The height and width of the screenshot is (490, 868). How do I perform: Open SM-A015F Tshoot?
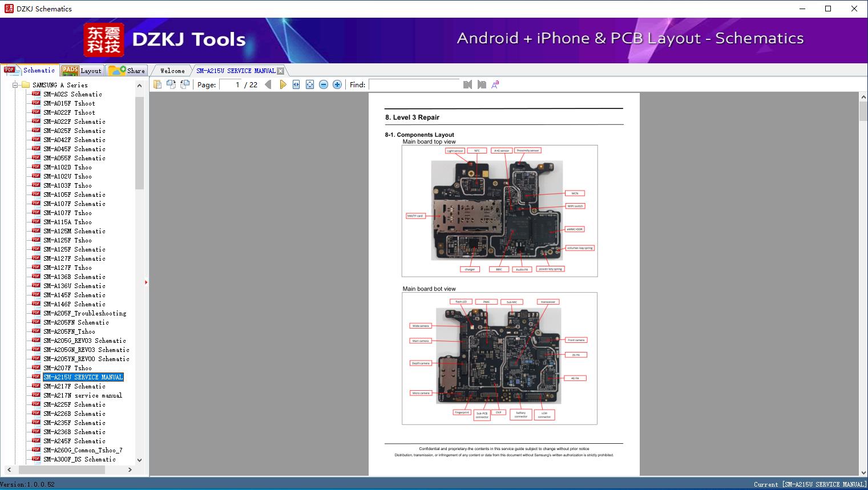tap(69, 103)
